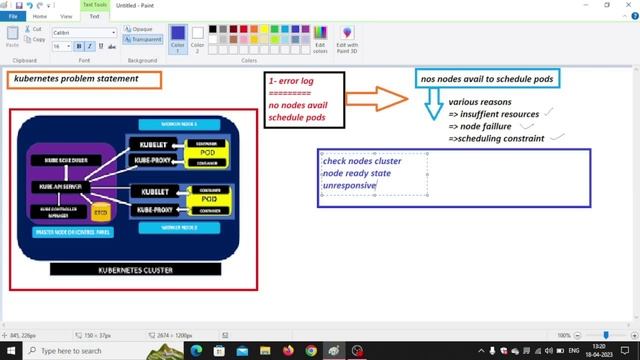Open File Explorer from the taskbar
This screenshot has height=360, width=640.
pos(265,351)
